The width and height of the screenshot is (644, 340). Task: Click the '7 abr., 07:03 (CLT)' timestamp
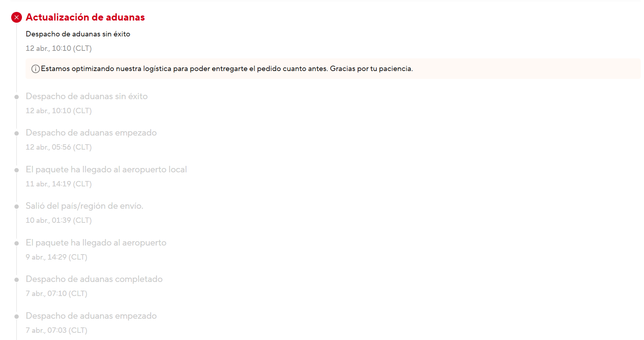[x=57, y=330]
